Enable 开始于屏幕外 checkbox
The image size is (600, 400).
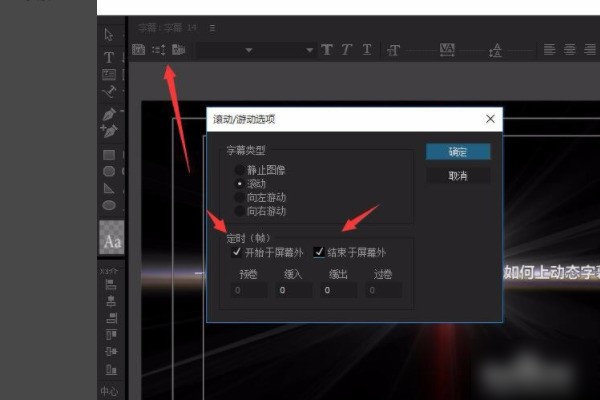pyautogui.click(x=237, y=252)
